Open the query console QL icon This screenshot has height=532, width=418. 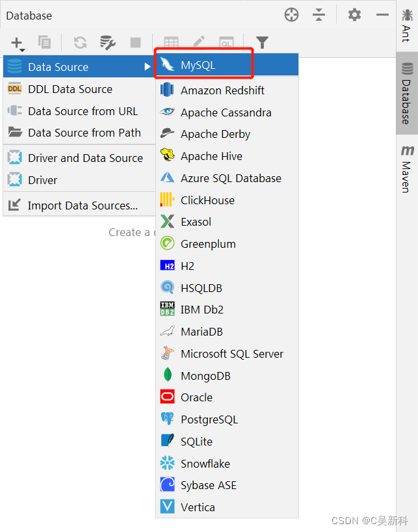[x=226, y=43]
